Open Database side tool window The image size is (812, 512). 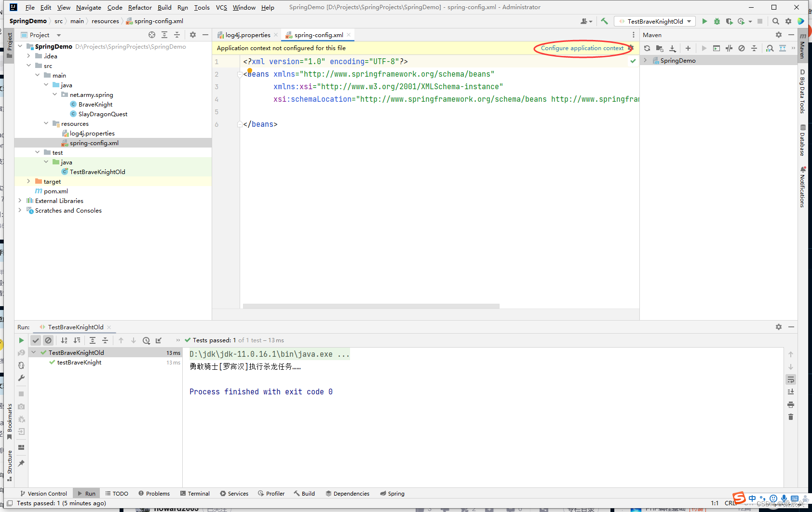click(x=803, y=141)
